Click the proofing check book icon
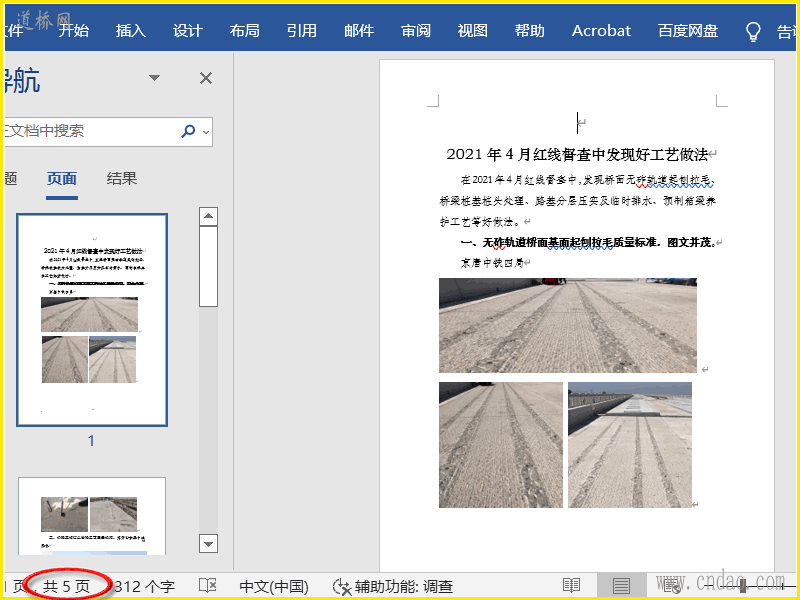This screenshot has height=600, width=800. tap(208, 586)
